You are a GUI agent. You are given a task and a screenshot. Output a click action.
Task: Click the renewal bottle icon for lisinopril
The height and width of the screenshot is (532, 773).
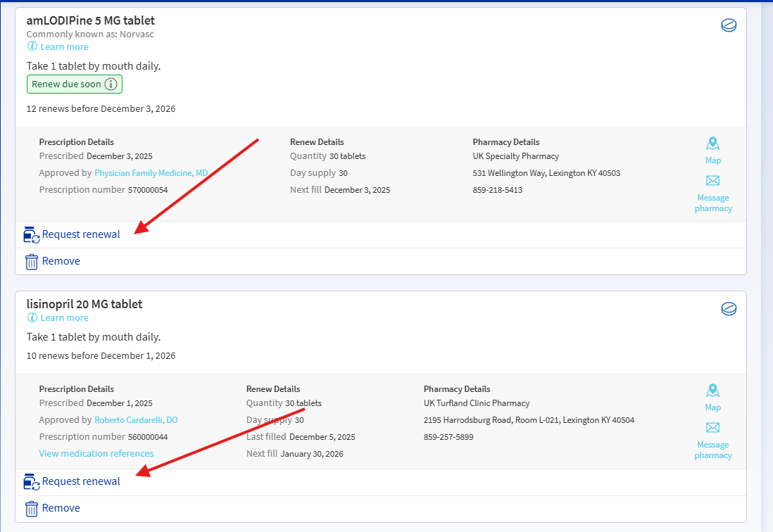31,481
